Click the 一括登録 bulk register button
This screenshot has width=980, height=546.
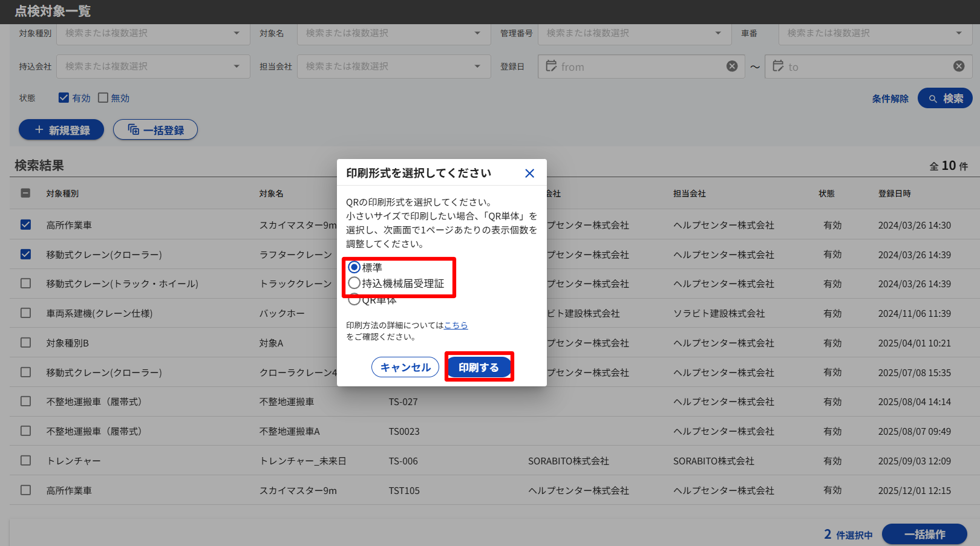155,130
